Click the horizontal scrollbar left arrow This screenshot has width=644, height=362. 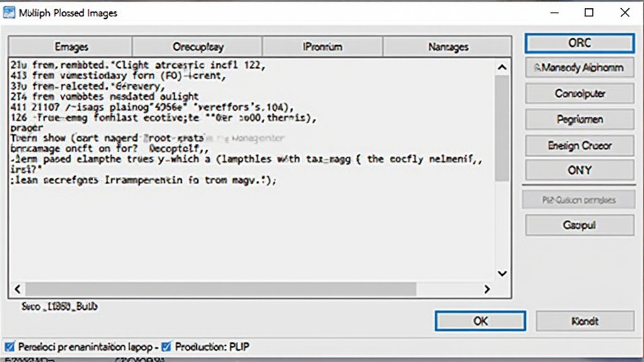(x=17, y=289)
